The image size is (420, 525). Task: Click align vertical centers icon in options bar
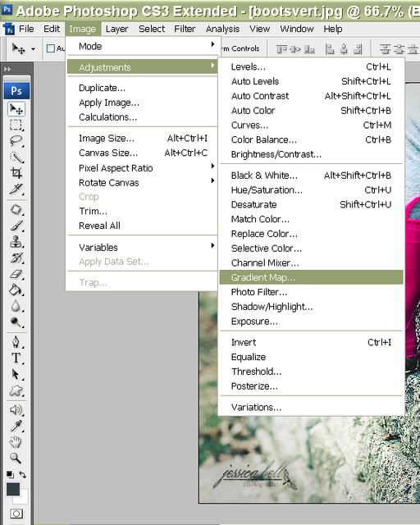[295, 49]
